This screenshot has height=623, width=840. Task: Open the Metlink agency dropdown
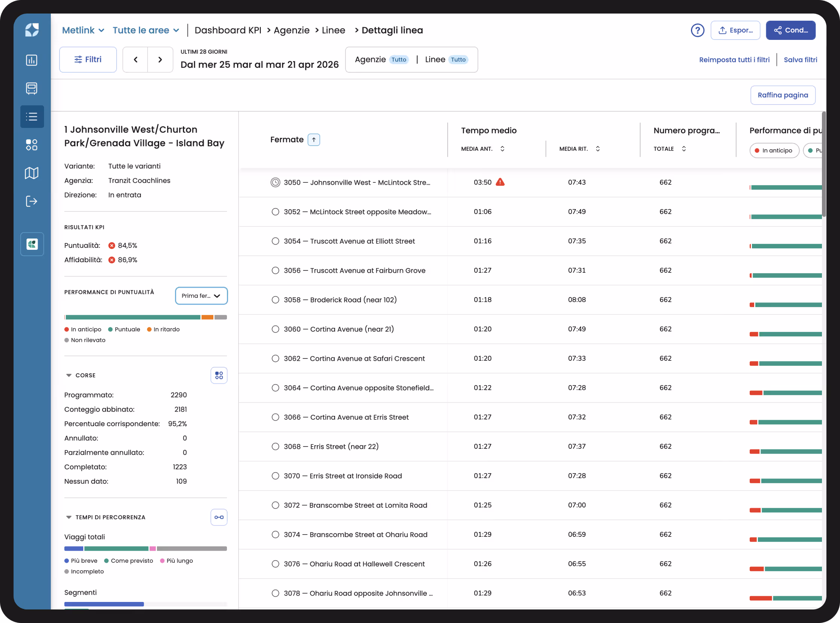point(83,30)
